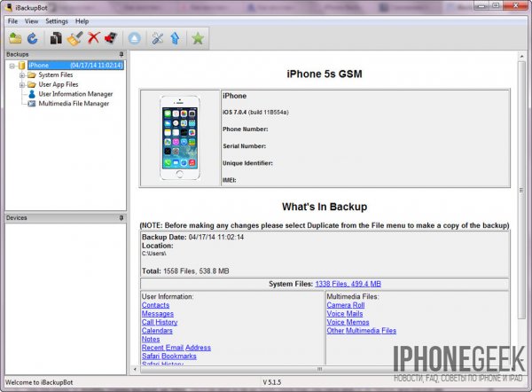532x392 pixels.
Task: Expand the System Files tree node
Action: pyautogui.click(x=22, y=75)
